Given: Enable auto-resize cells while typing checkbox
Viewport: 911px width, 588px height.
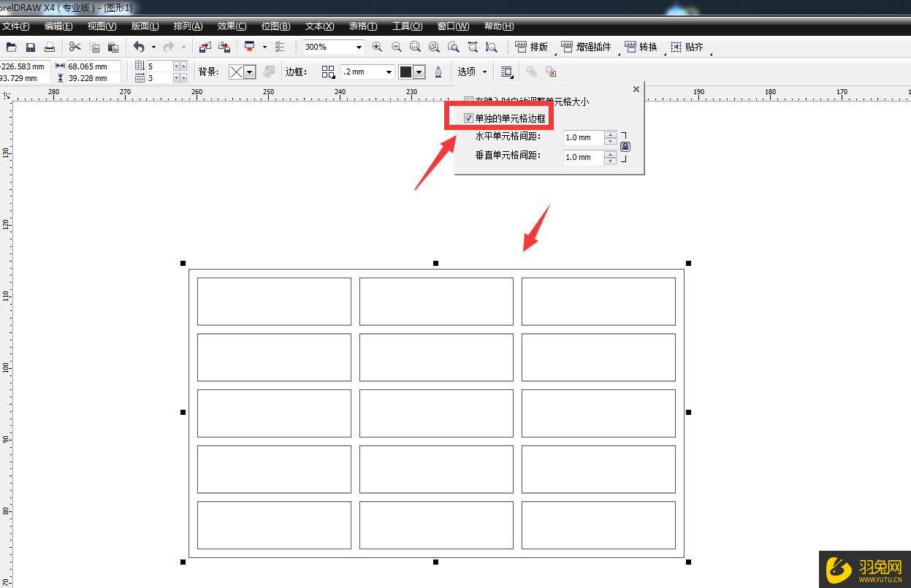Looking at the screenshot, I should (468, 102).
